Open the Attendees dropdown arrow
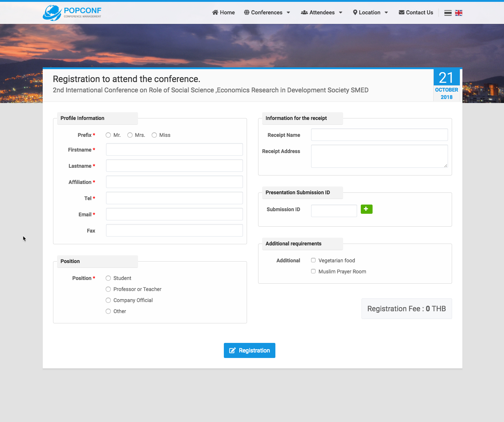 pyautogui.click(x=341, y=13)
